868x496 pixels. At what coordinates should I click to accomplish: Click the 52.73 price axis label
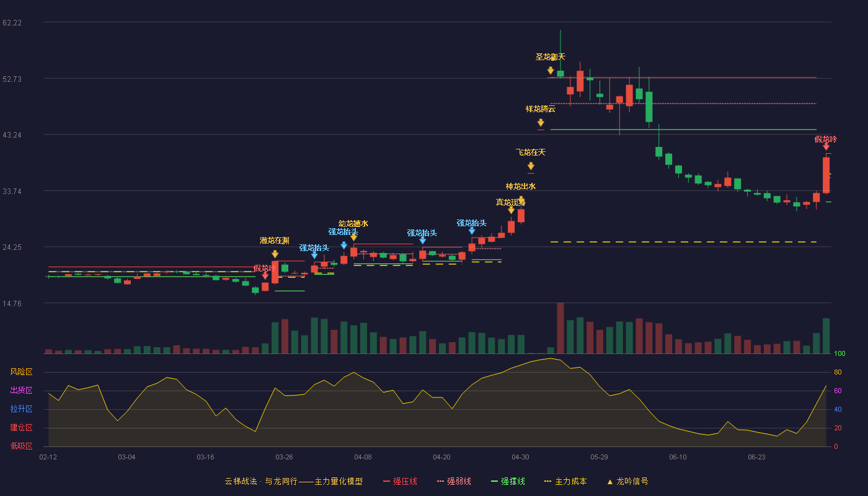tap(12, 79)
